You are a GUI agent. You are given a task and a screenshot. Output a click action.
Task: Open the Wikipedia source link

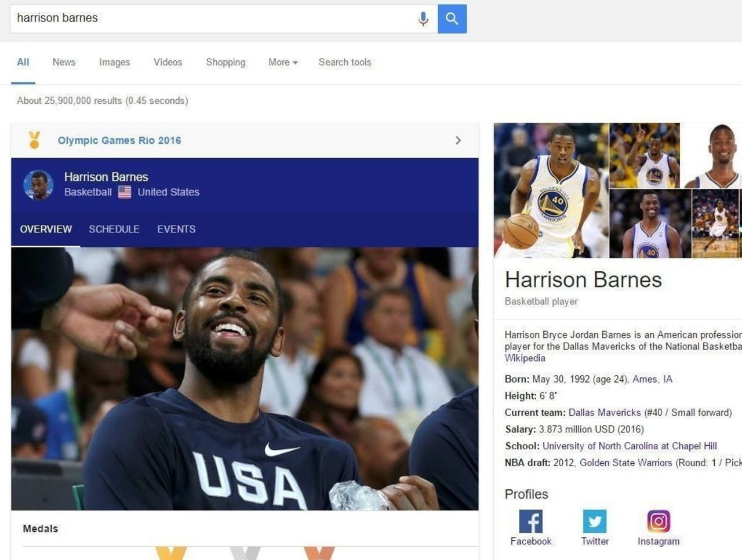[x=525, y=358]
